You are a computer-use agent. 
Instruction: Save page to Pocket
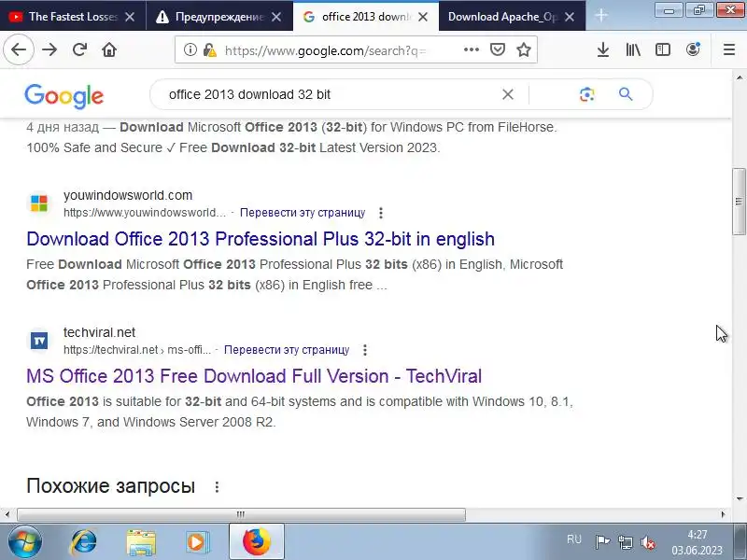click(498, 49)
